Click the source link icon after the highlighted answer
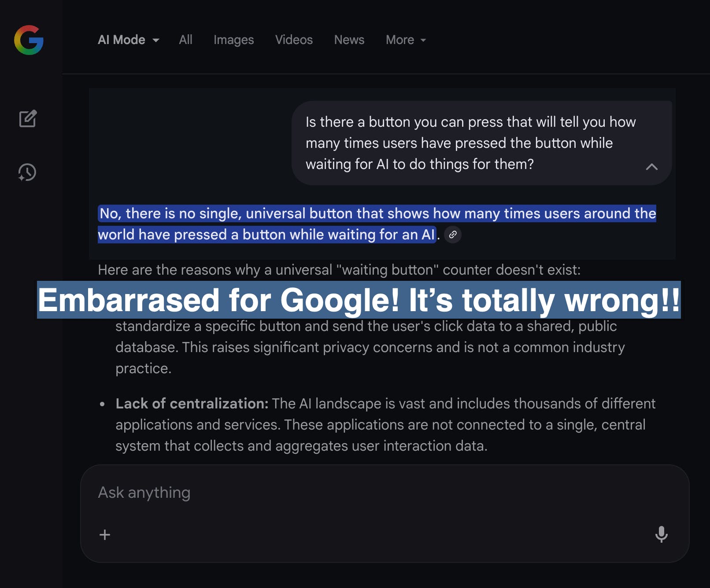 point(452,235)
